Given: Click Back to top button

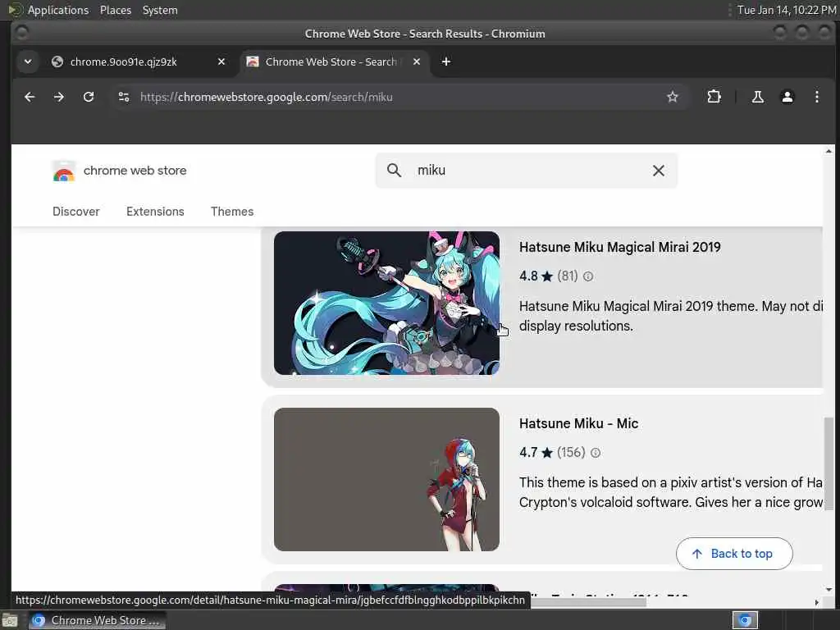Looking at the screenshot, I should 734,554.
